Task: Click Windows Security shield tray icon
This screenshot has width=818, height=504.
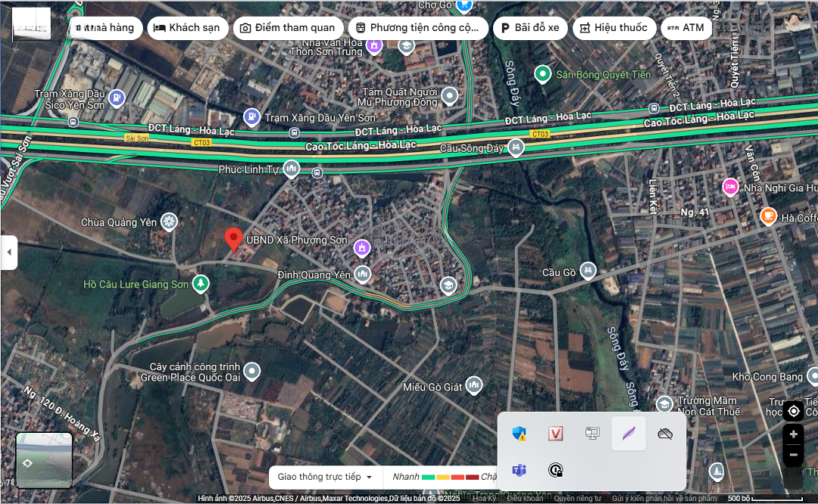Action: 519,434
